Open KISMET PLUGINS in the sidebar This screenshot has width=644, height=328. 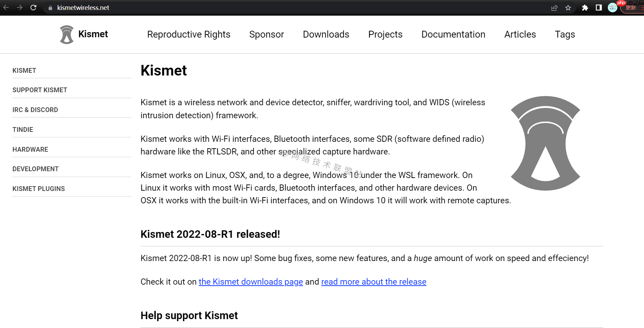pos(39,189)
